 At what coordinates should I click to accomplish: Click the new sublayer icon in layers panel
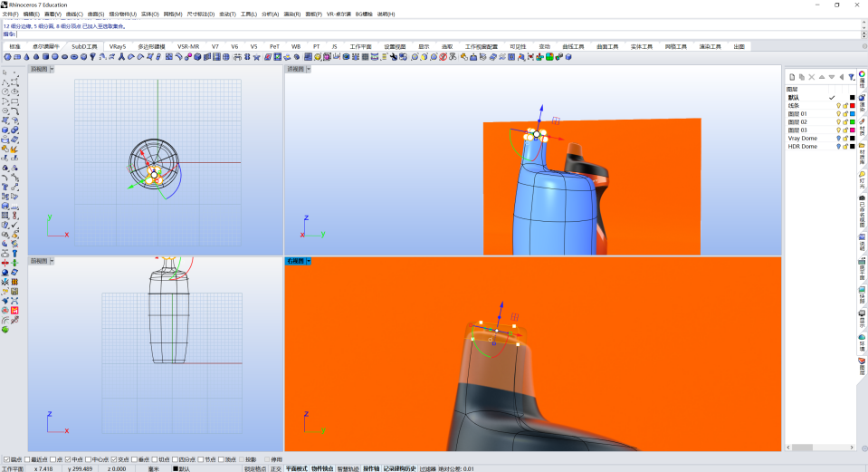click(802, 77)
